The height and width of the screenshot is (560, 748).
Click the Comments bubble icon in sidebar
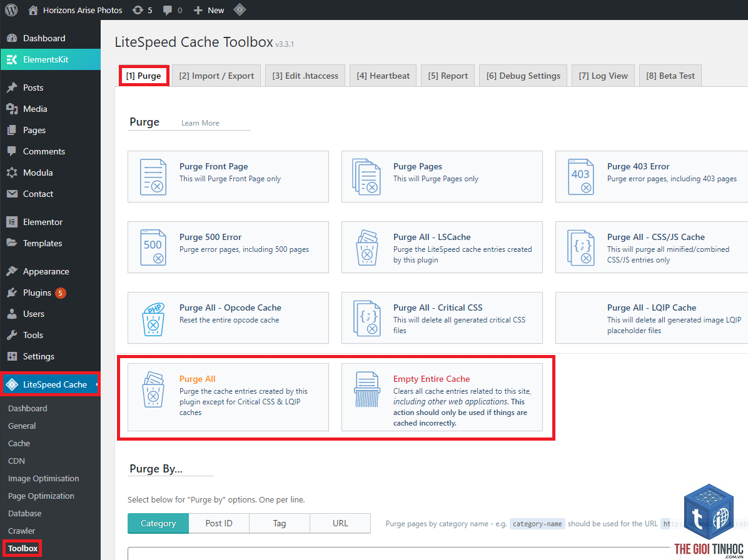[x=12, y=151]
